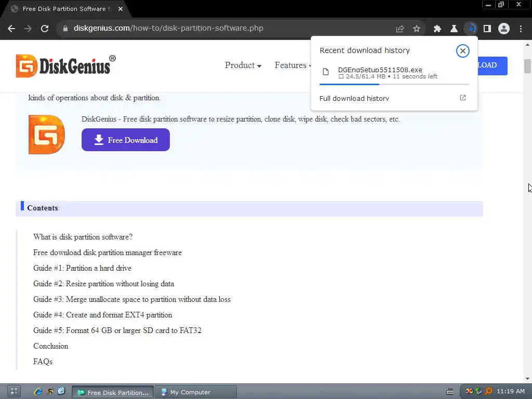This screenshot has height=399, width=532.
Task: Click the 11:19 AM taskbar clock
Action: point(511,392)
